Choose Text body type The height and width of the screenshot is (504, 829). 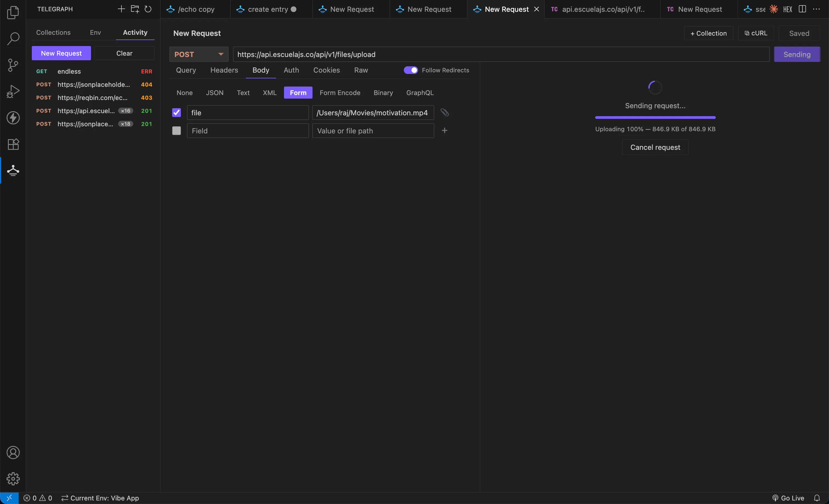point(243,93)
